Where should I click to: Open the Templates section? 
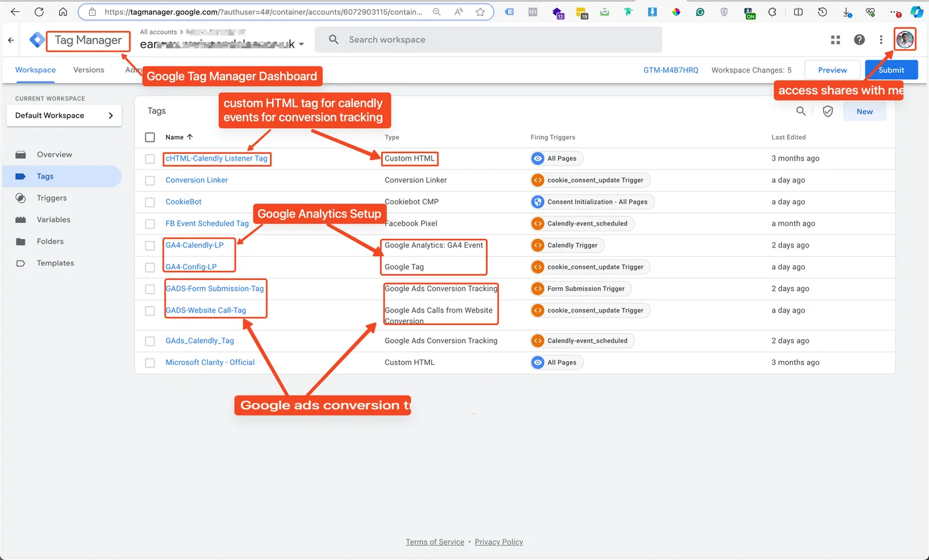(54, 263)
